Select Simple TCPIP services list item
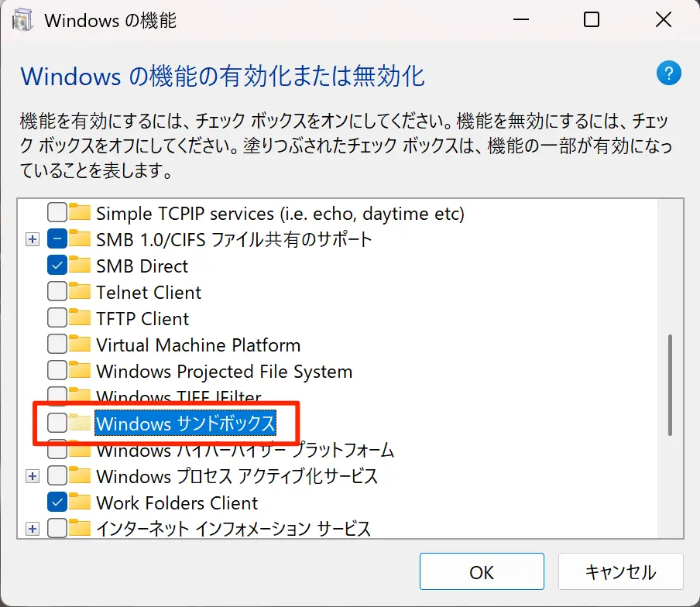 pyautogui.click(x=280, y=213)
